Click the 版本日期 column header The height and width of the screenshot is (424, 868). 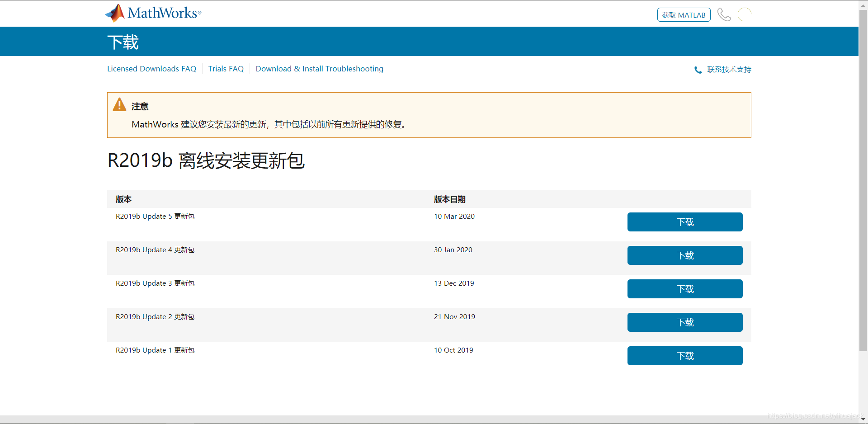449,199
